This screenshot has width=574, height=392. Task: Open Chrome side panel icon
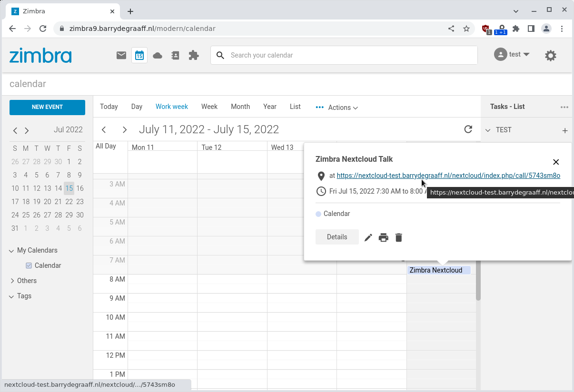coord(531,29)
